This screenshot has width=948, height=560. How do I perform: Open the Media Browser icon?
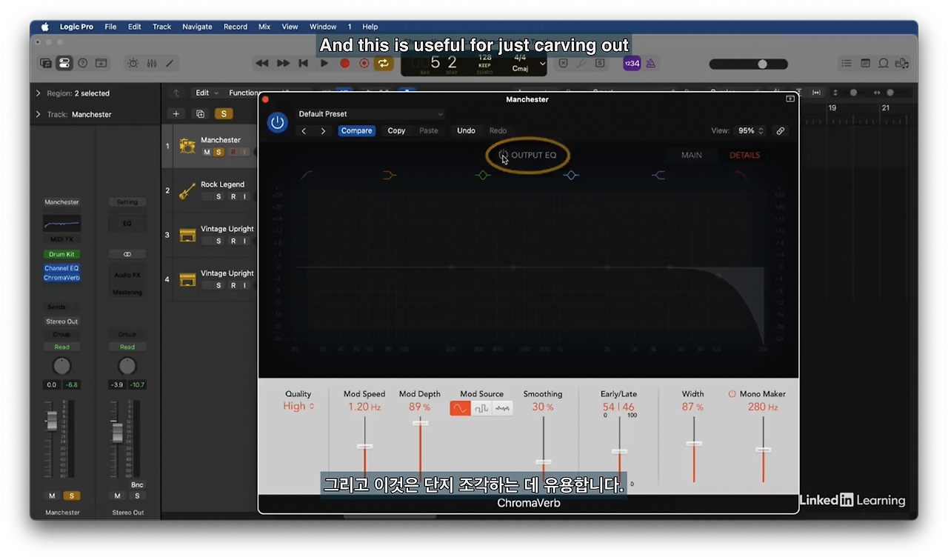pyautogui.click(x=901, y=64)
